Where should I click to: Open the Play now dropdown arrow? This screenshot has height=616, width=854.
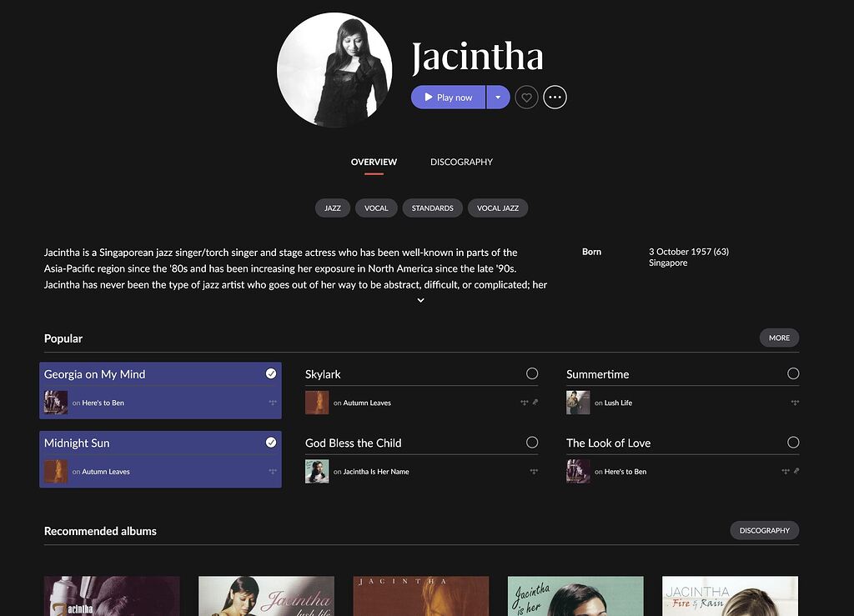498,98
